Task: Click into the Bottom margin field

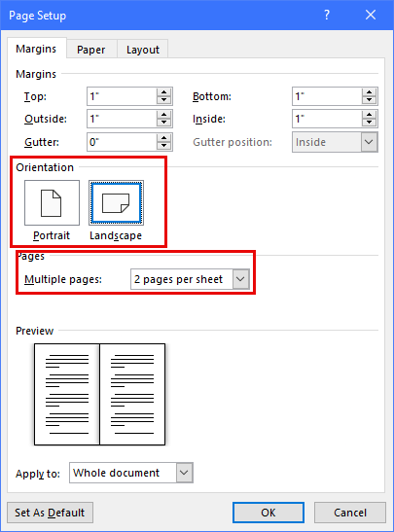Action: pyautogui.click(x=327, y=96)
